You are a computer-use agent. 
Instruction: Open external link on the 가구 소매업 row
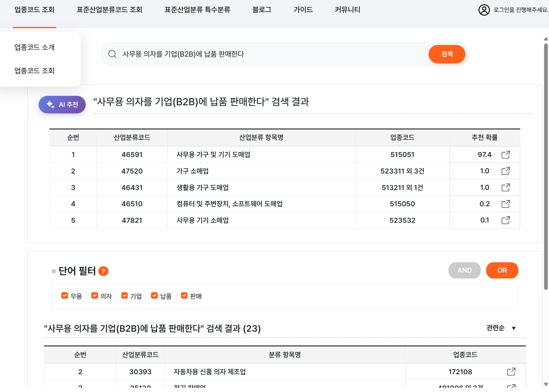(x=506, y=171)
